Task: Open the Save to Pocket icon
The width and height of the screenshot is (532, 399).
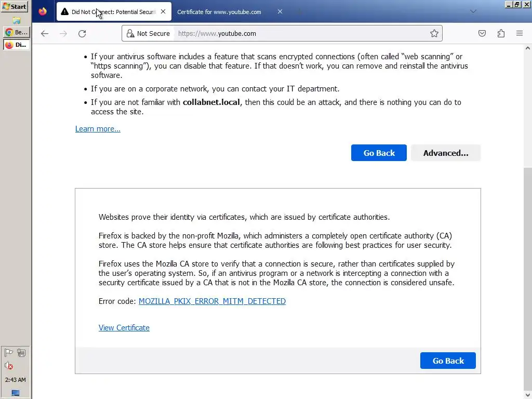Action: [482, 33]
